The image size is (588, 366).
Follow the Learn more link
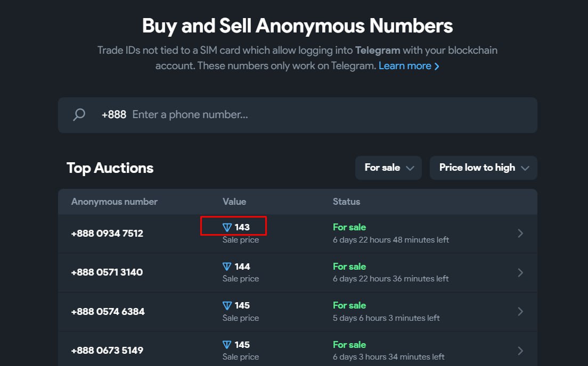tap(409, 66)
